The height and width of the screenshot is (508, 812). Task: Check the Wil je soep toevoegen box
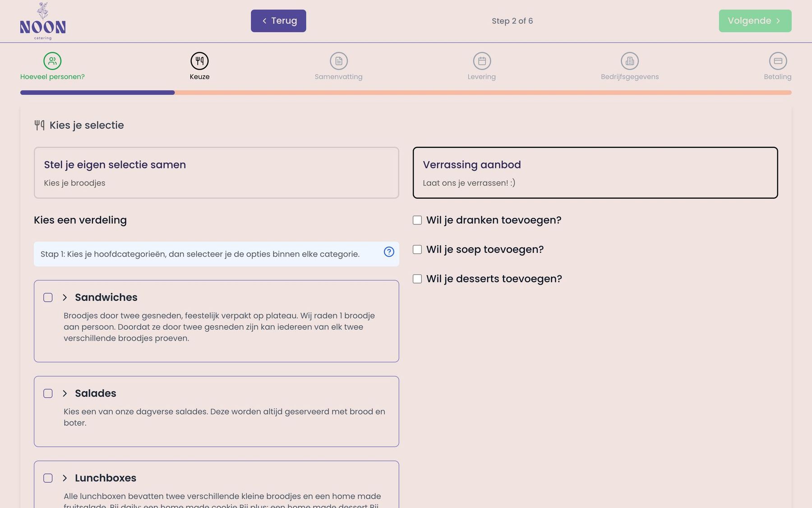(417, 249)
